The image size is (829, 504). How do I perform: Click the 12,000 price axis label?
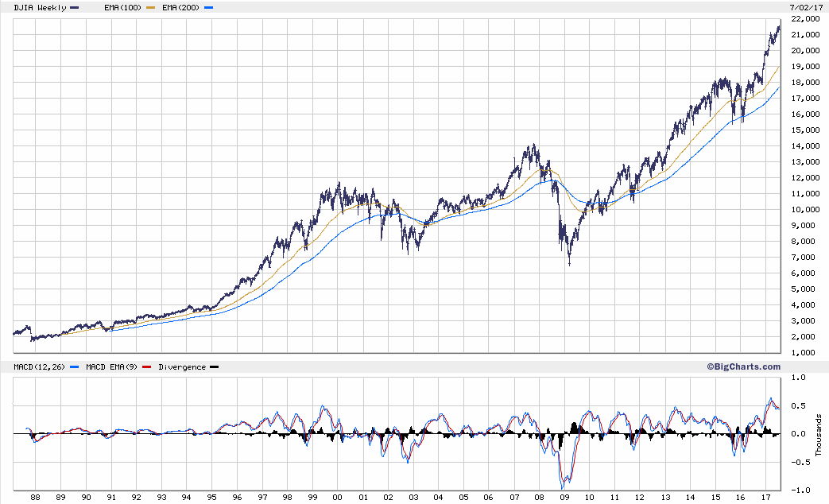805,178
